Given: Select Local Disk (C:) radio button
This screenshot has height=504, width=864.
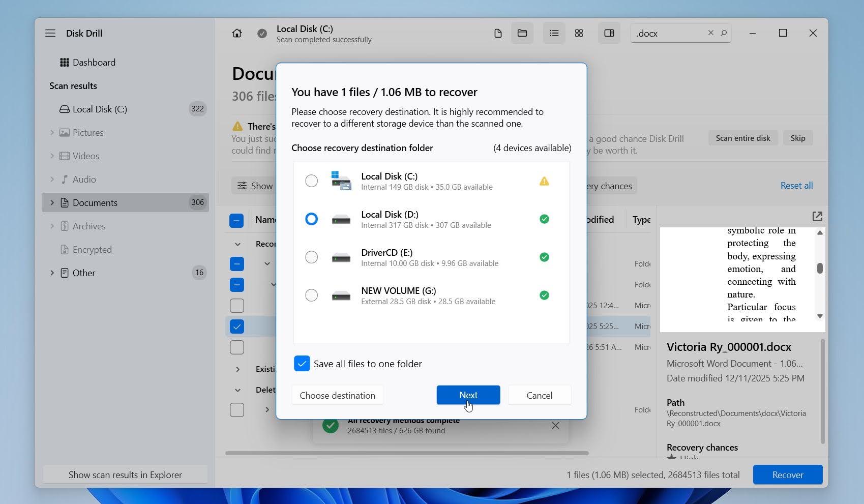Looking at the screenshot, I should point(311,181).
